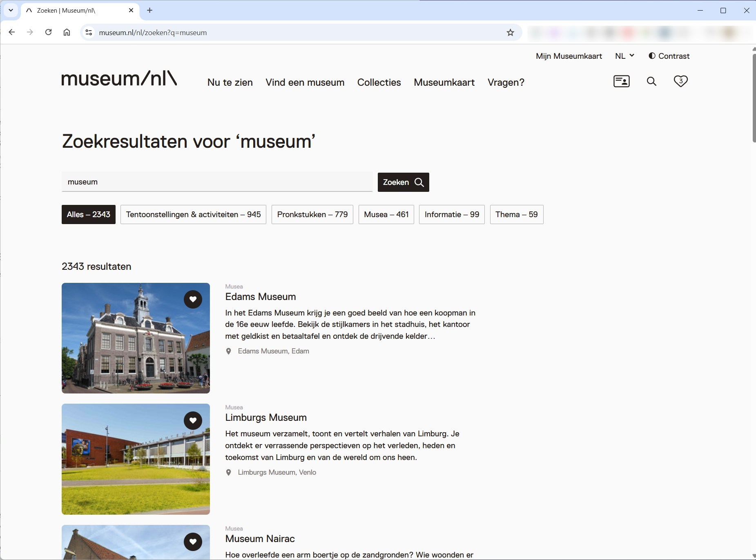Open the Museum Nairac photo

click(x=136, y=542)
